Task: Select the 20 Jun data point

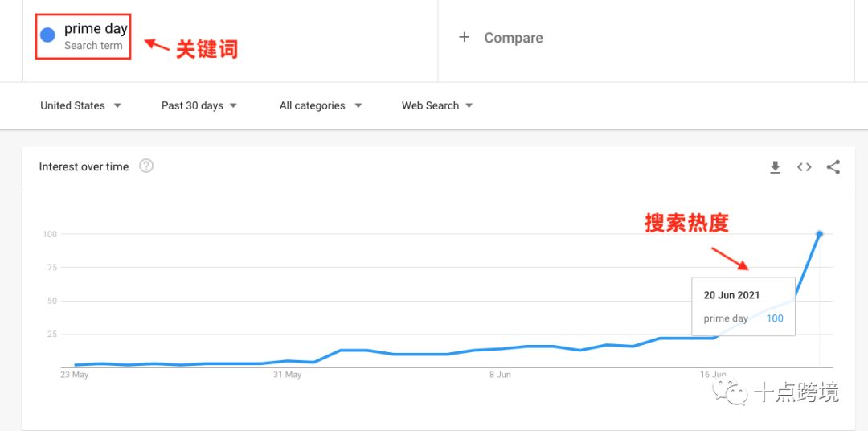Action: pos(819,234)
